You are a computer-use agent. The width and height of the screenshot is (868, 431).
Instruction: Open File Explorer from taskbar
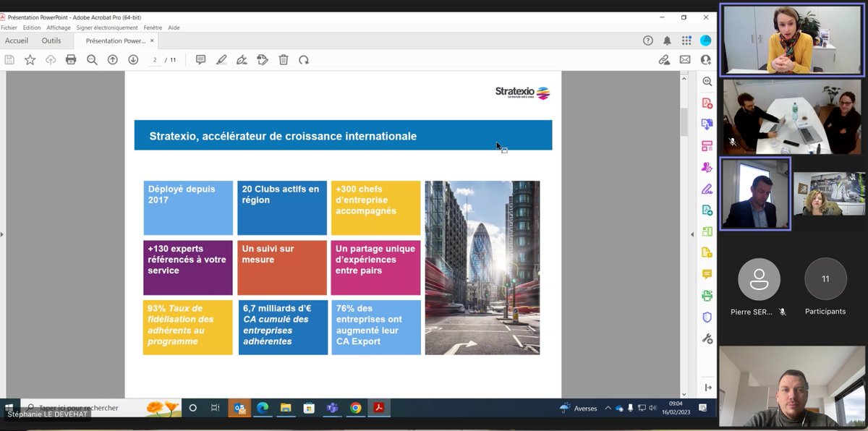point(285,408)
